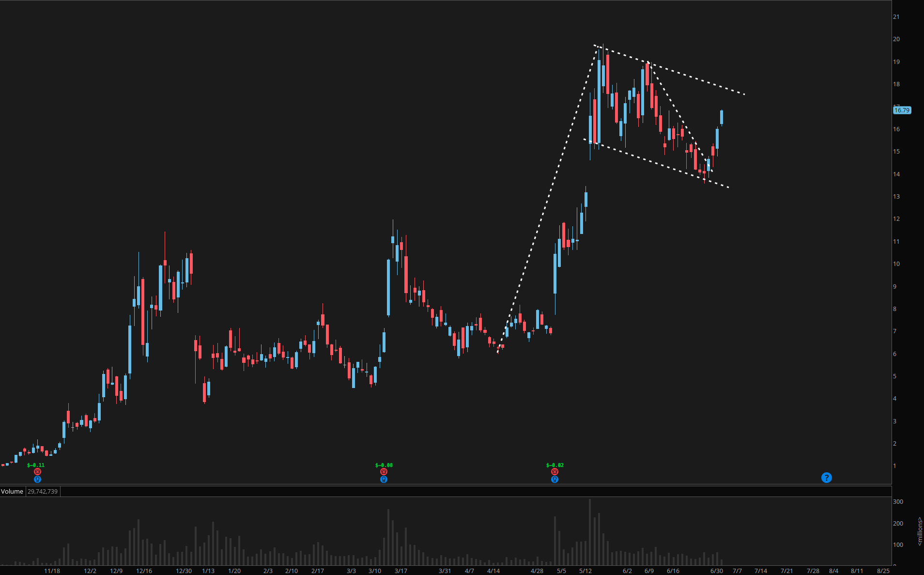Viewport: 924px width, 575px height.
Task: Click the 3/17 date on time axis
Action: (x=401, y=571)
